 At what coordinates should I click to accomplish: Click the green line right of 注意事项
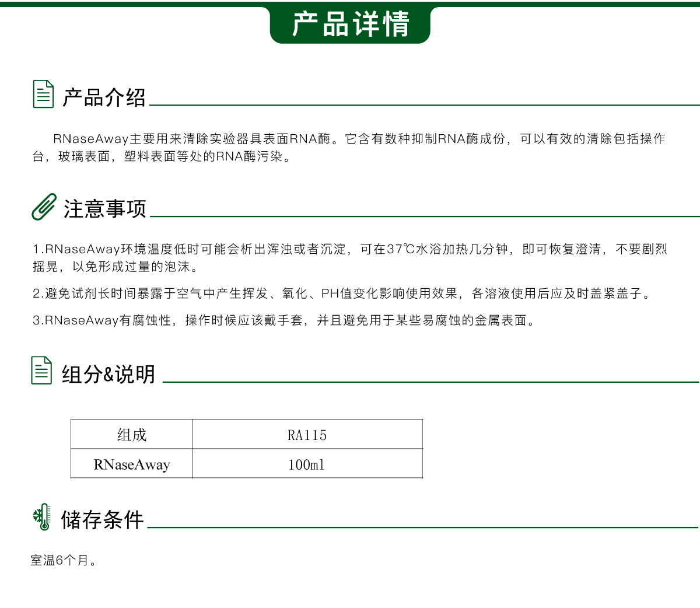[425, 216]
